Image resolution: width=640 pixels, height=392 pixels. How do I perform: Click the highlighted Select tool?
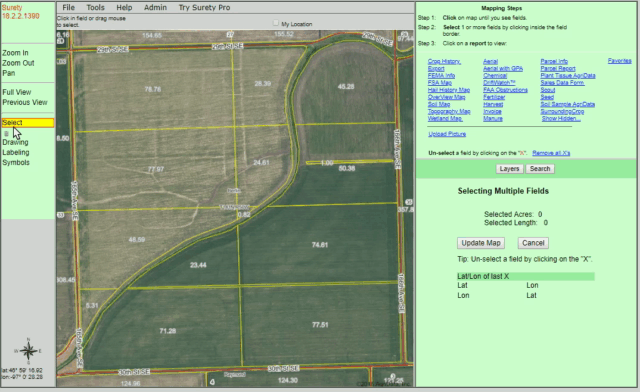coord(27,122)
